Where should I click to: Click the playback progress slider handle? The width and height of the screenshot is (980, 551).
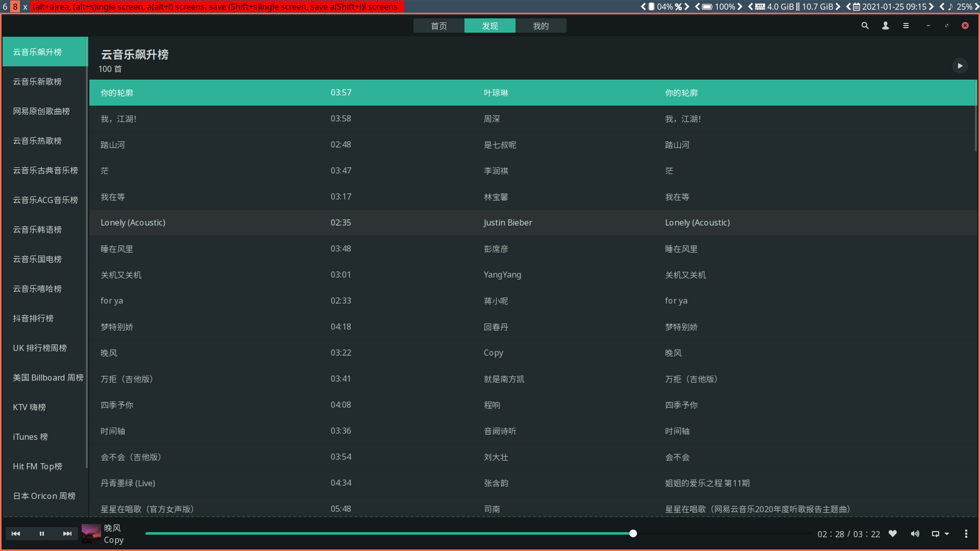click(x=633, y=534)
